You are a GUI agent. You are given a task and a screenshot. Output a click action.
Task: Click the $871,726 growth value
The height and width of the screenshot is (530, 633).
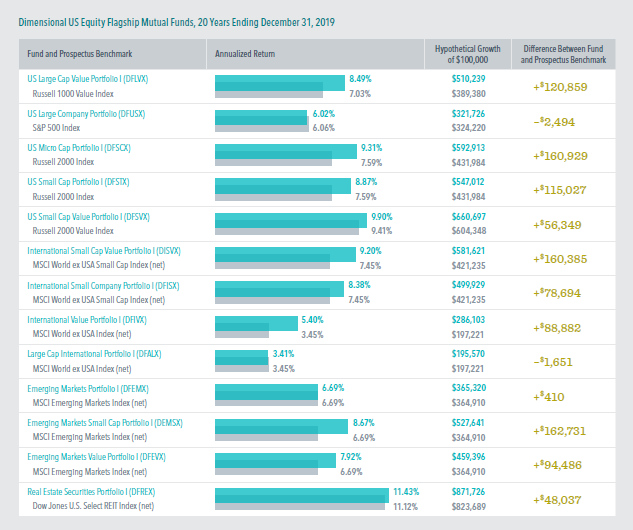point(469,492)
